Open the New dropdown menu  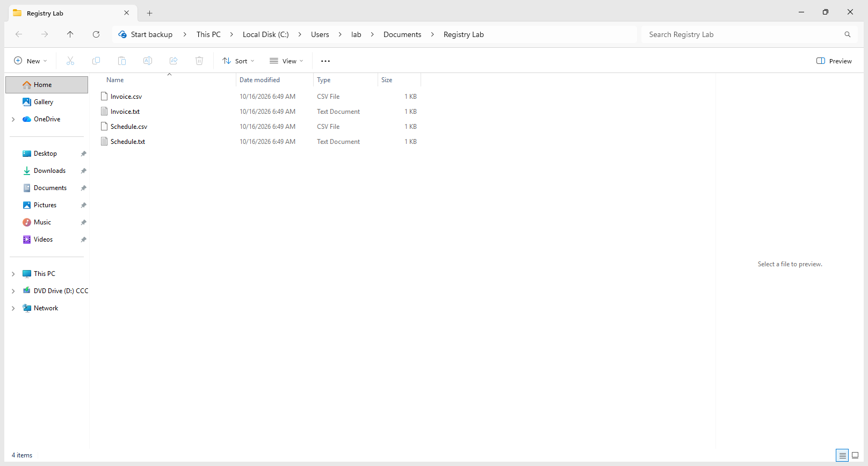[x=31, y=61]
